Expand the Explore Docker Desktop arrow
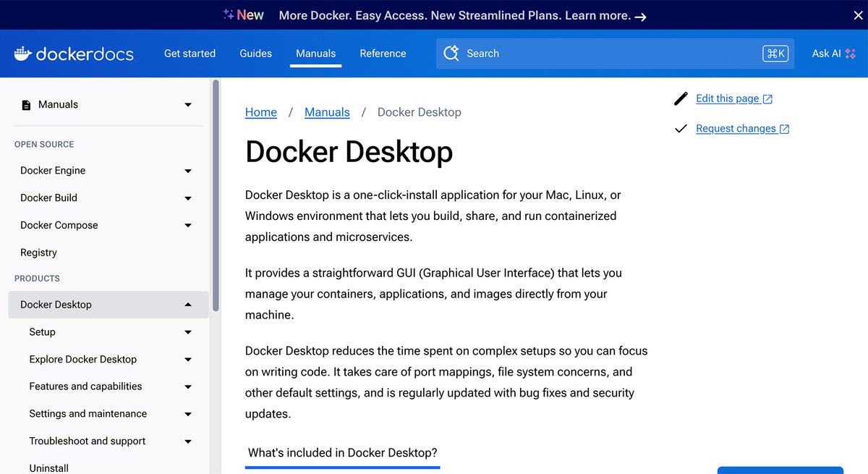 pos(188,360)
